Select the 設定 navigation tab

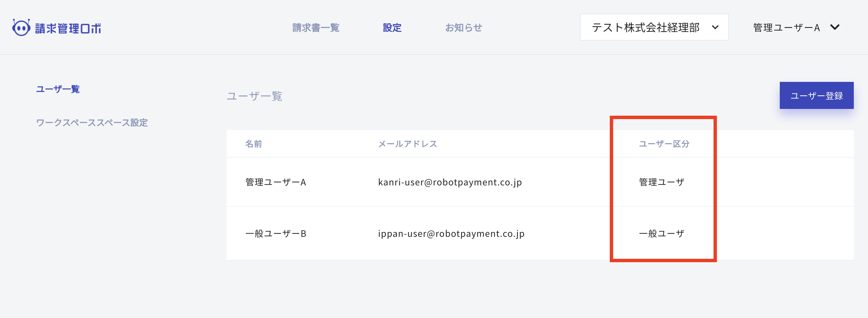392,28
